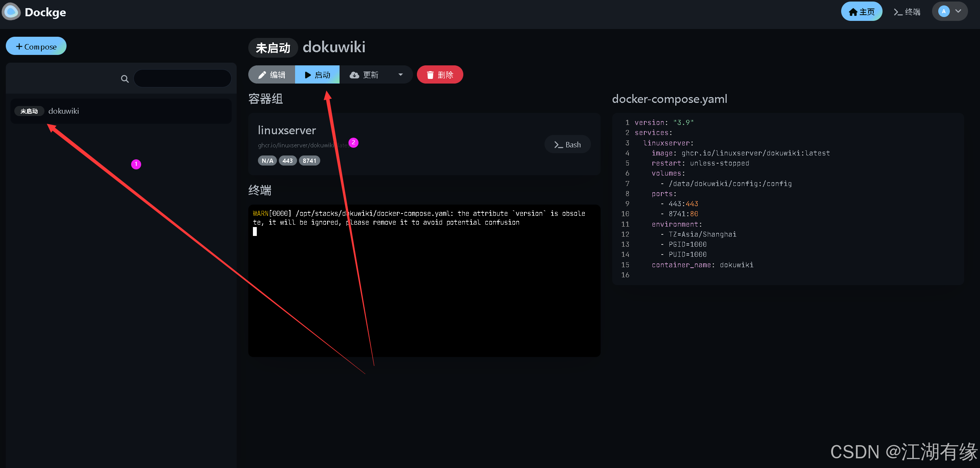Click the Dockge title text

click(x=45, y=12)
